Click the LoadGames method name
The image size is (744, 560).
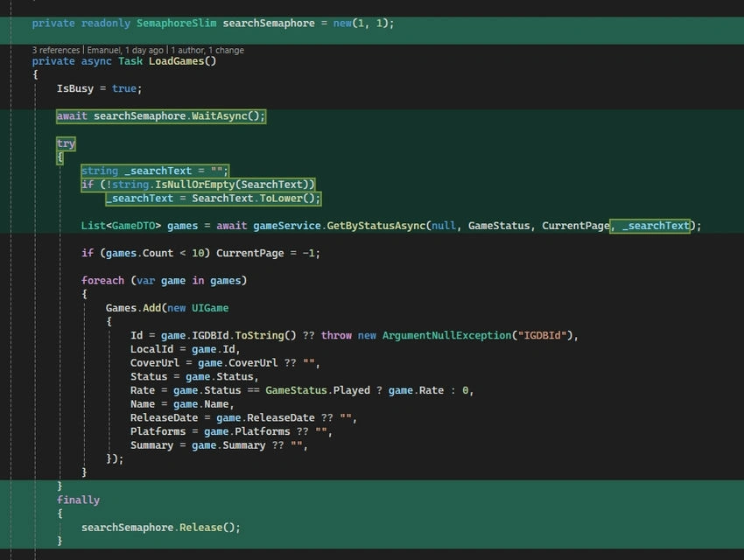[177, 61]
